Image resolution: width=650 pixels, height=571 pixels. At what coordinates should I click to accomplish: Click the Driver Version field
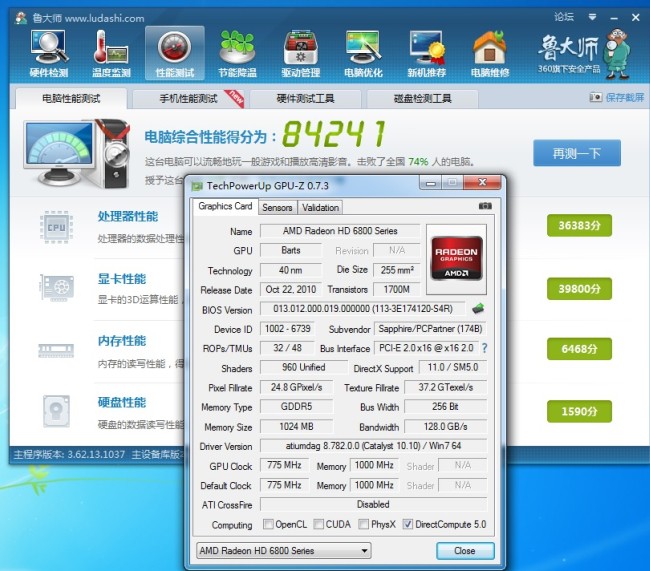(373, 446)
